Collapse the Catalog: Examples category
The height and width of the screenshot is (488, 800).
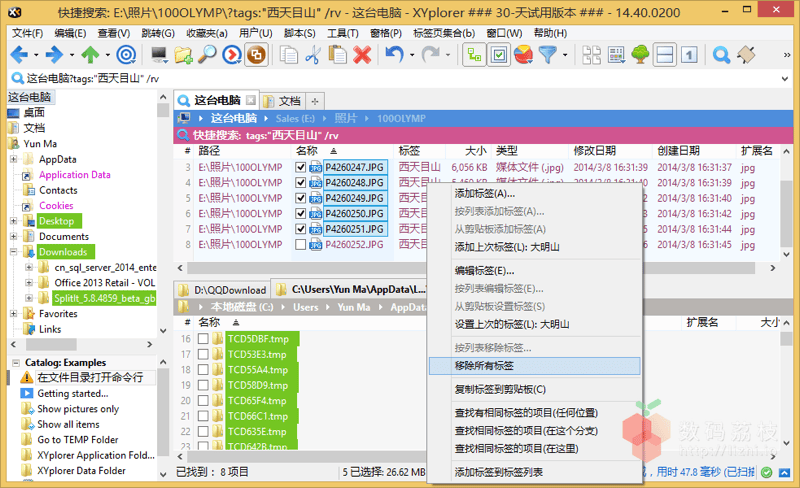[16, 363]
